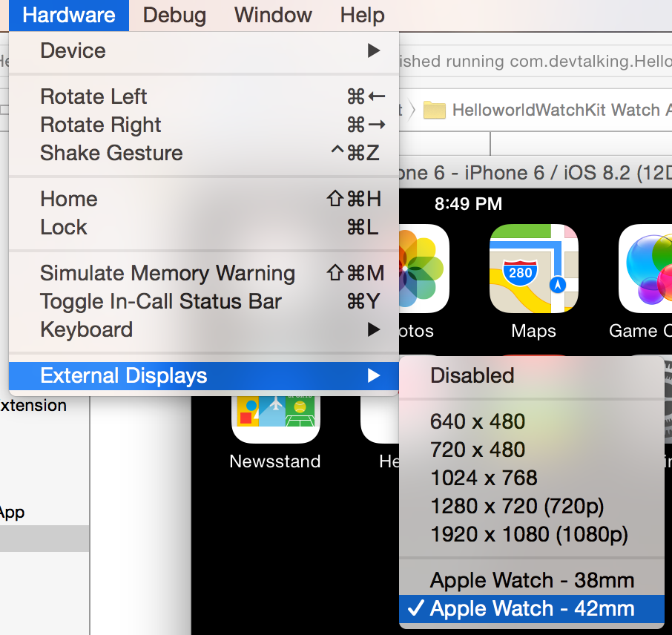Click the HelloworldWatchKit folder icon
The width and height of the screenshot is (672, 635).
[434, 111]
